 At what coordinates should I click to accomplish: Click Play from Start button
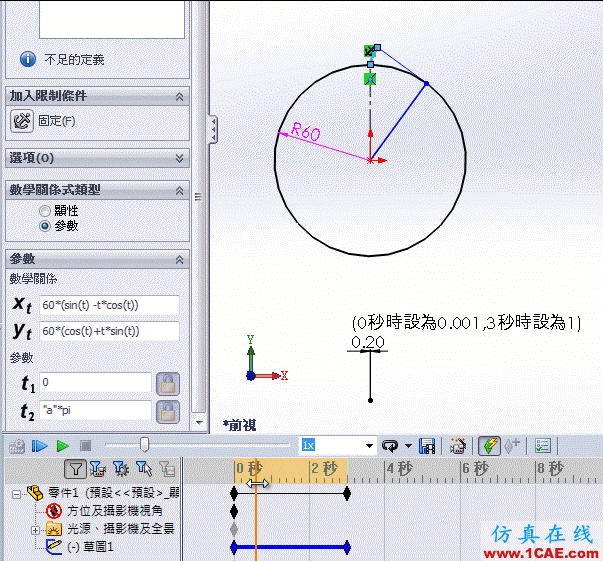click(x=39, y=446)
